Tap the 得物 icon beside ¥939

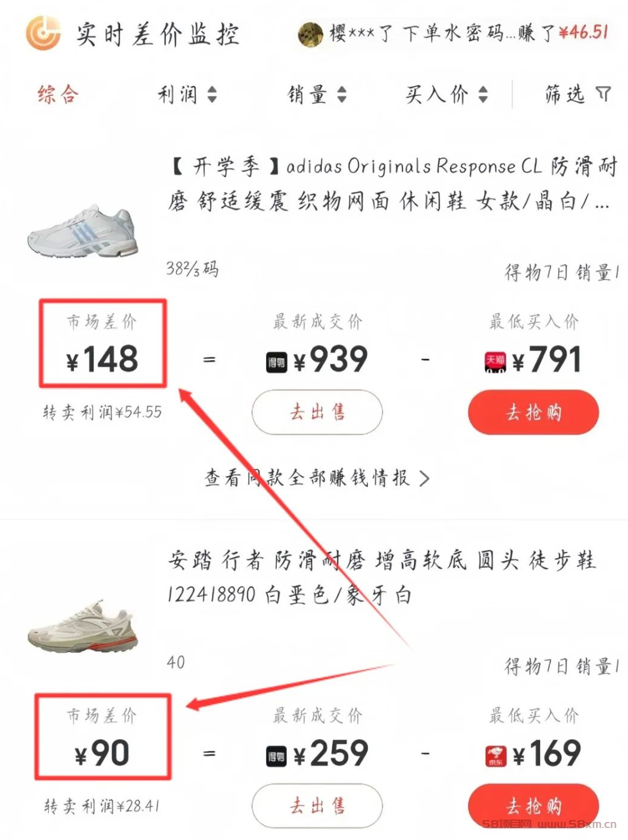coord(277,362)
